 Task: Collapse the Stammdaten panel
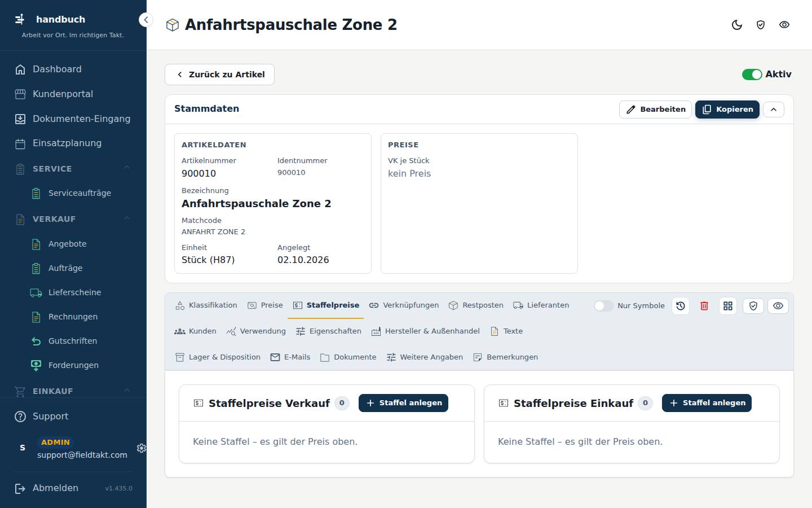[774, 110]
